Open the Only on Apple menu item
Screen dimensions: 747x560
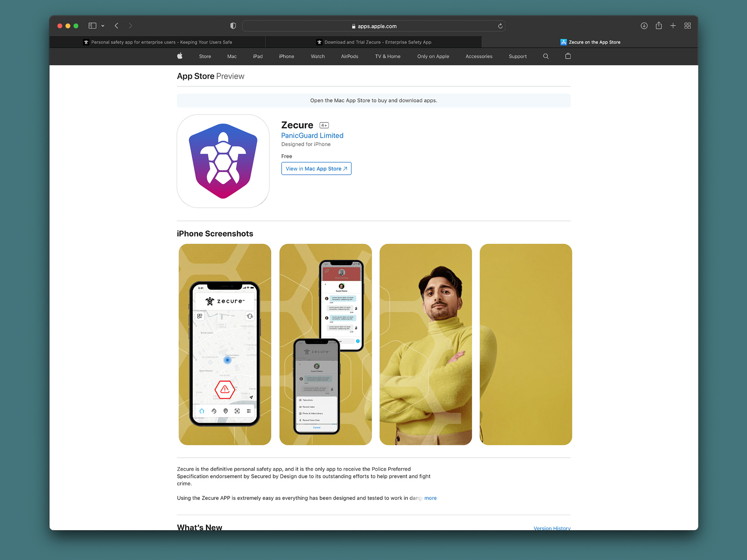tap(433, 56)
